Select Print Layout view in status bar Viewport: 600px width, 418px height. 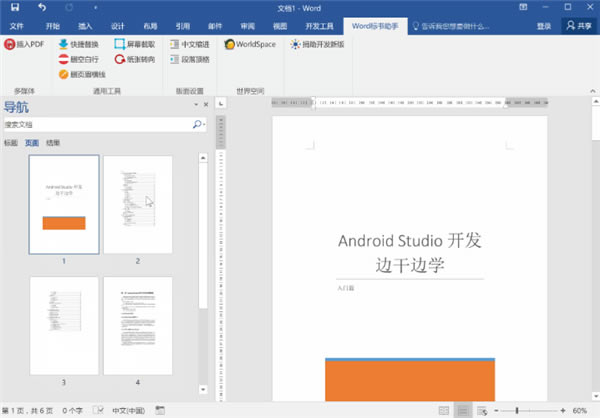463,411
